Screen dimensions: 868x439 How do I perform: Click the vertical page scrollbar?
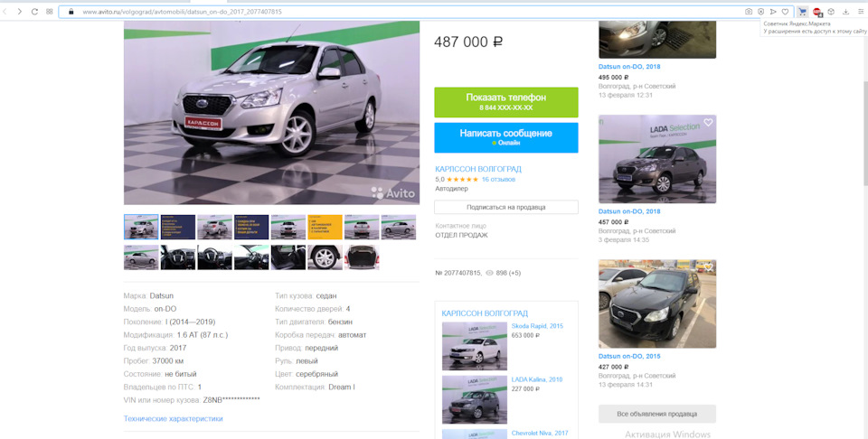pos(864,133)
